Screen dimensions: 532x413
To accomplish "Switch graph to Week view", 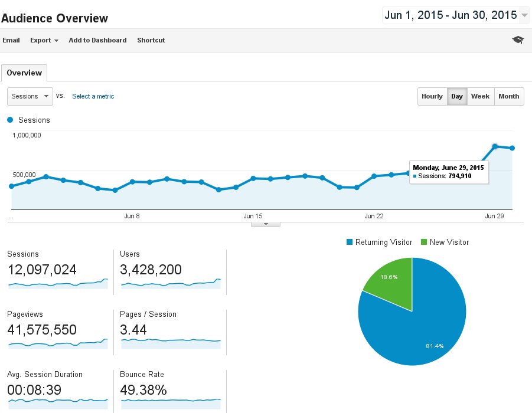I will click(481, 96).
